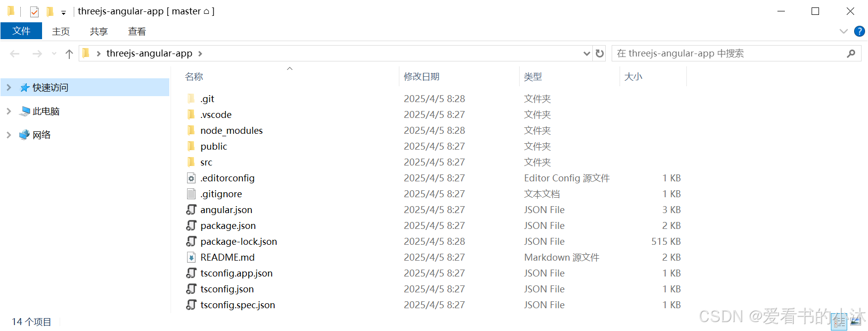Screen dimensions: 868x331
Task: Select the angular.json file name
Action: (226, 210)
